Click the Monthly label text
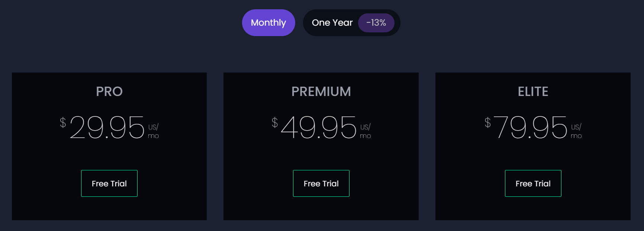 point(268,23)
